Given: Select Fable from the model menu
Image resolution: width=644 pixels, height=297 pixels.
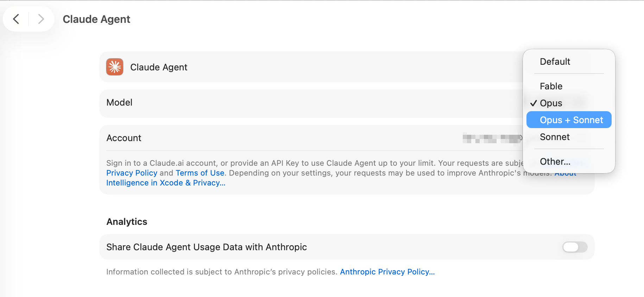Looking at the screenshot, I should click(569, 86).
